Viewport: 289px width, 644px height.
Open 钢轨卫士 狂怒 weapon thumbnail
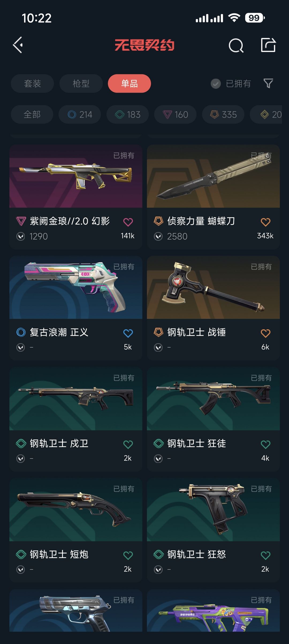point(213,510)
